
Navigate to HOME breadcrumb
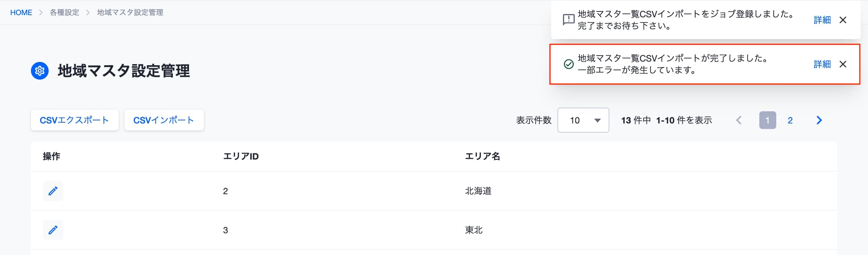(x=21, y=13)
